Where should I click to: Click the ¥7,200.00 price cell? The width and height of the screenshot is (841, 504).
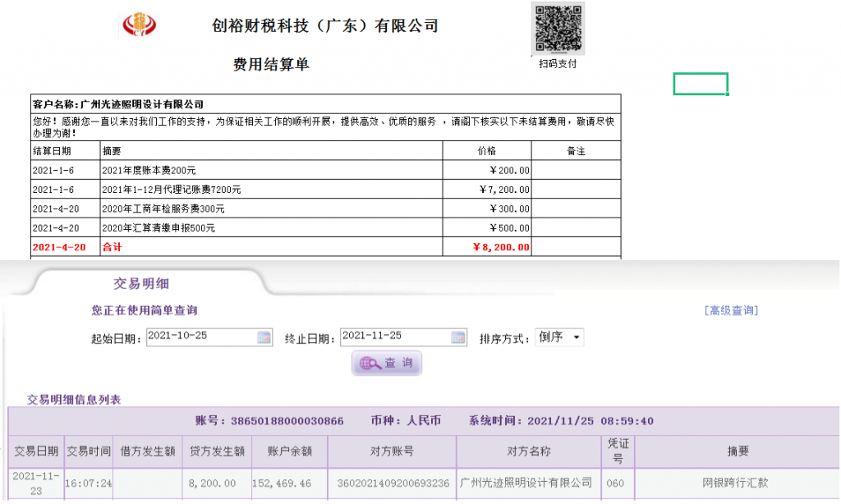tap(487, 190)
